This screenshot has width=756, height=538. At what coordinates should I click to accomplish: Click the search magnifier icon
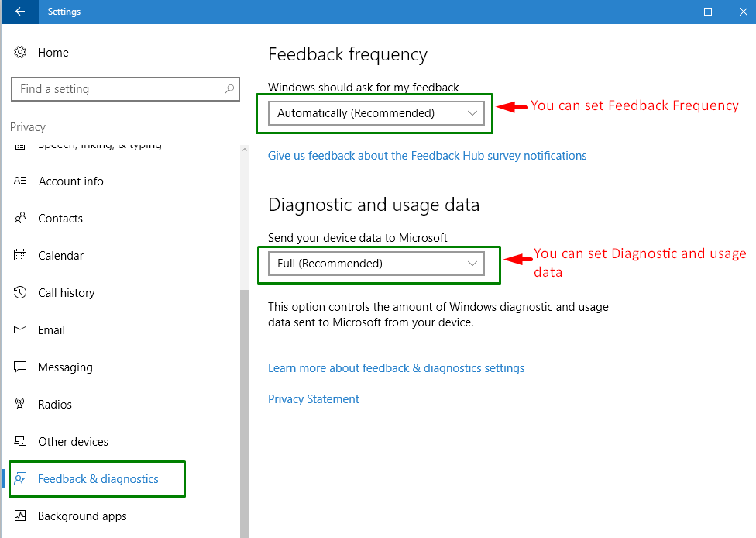(229, 89)
